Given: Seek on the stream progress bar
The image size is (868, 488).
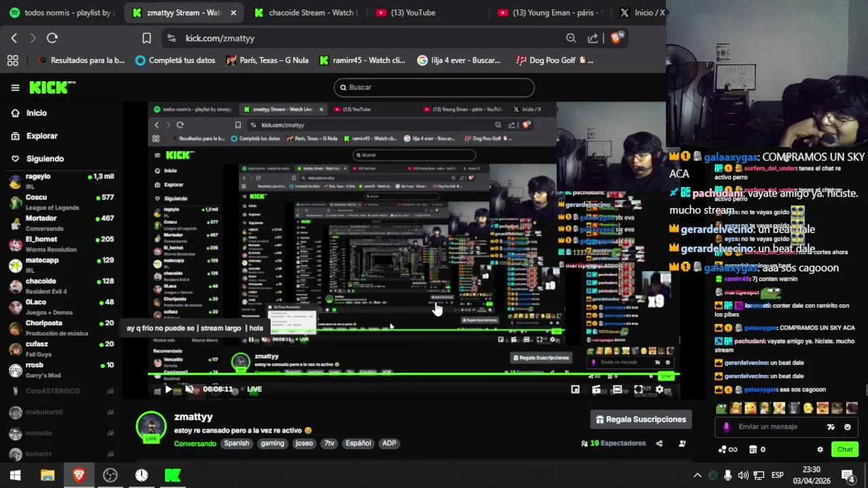Looking at the screenshot, I should point(414,374).
